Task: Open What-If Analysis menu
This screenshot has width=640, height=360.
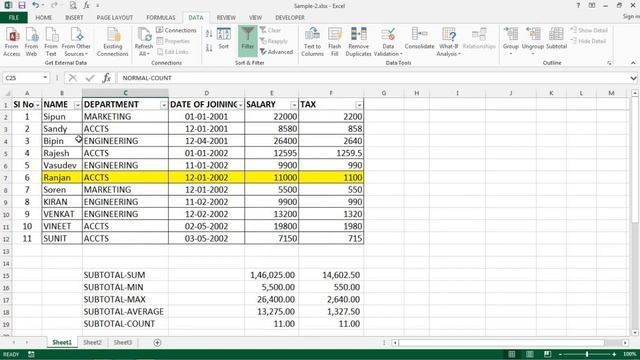Action: tap(449, 42)
